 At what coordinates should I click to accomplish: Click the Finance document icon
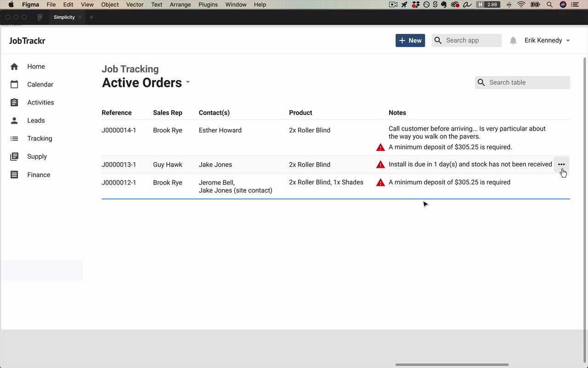[14, 175]
